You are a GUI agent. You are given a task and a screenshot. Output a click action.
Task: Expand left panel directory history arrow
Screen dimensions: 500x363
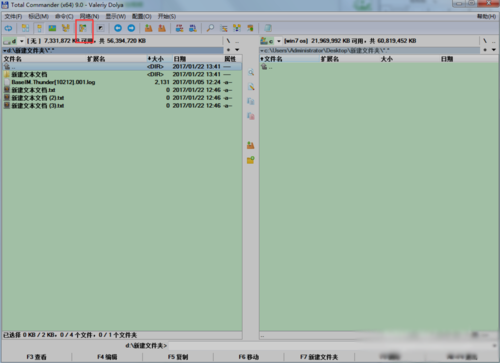click(x=237, y=50)
